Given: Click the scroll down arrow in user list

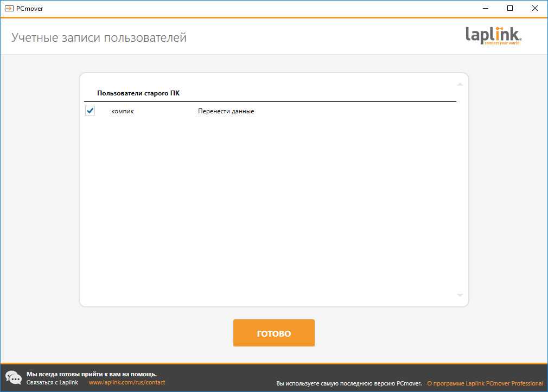Looking at the screenshot, I should tap(460, 295).
